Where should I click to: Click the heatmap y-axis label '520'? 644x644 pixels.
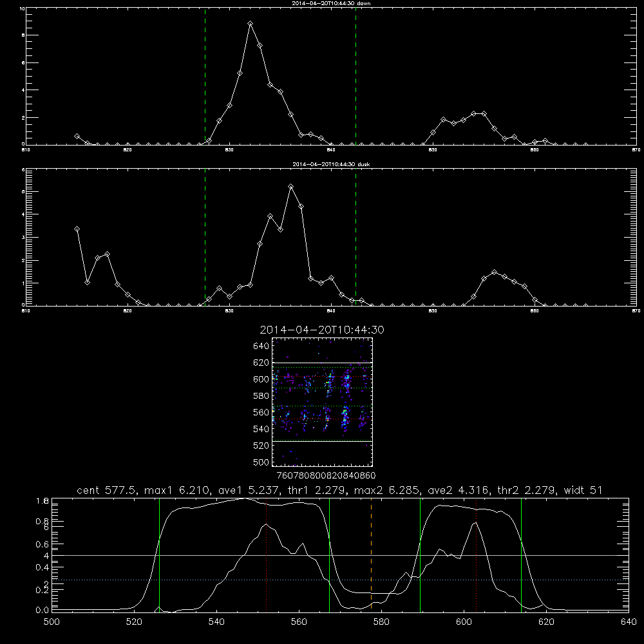click(261, 446)
